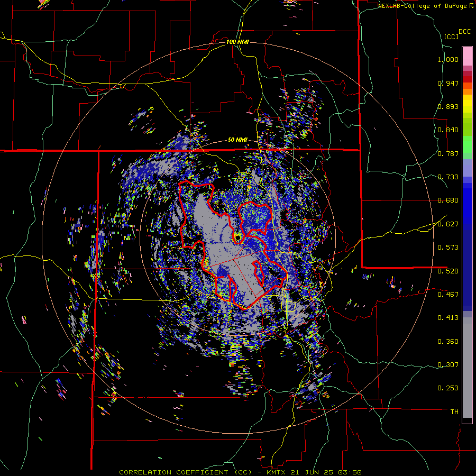Pick the yellow segment of the color bar
The height and width of the screenshot is (476, 476).
(x=467, y=104)
